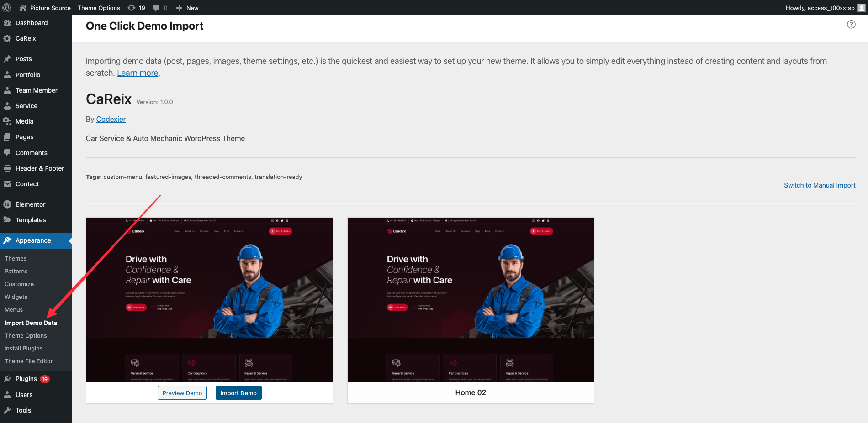This screenshot has height=423, width=868.
Task: Click the Portfolio person icon
Action: coord(7,75)
